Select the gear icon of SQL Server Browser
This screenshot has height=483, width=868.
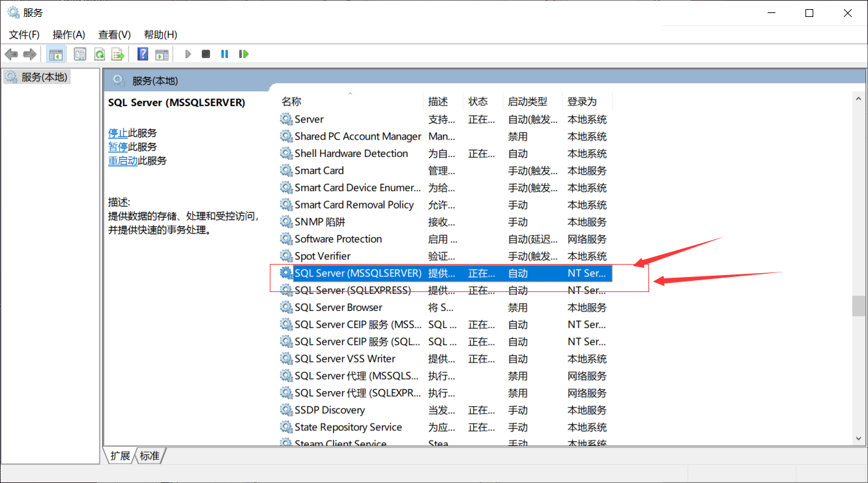coord(286,307)
